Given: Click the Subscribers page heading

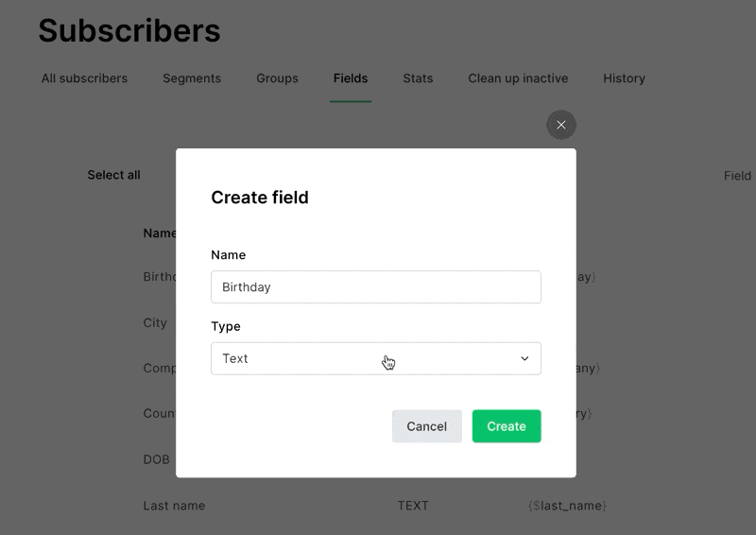Looking at the screenshot, I should tap(129, 30).
